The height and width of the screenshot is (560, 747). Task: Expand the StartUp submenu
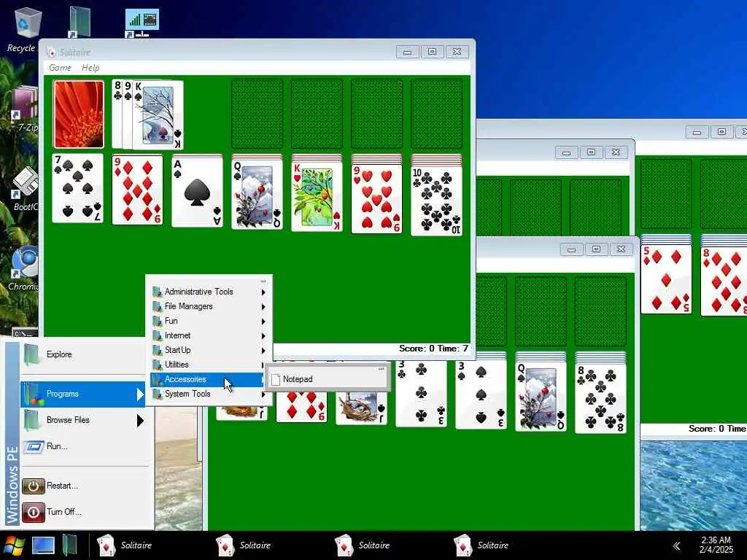pos(209,350)
